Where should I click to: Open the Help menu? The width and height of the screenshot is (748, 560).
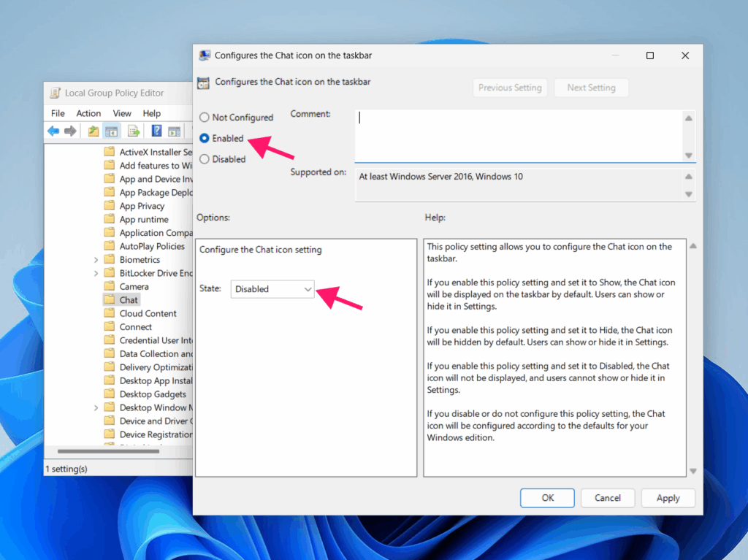click(152, 113)
